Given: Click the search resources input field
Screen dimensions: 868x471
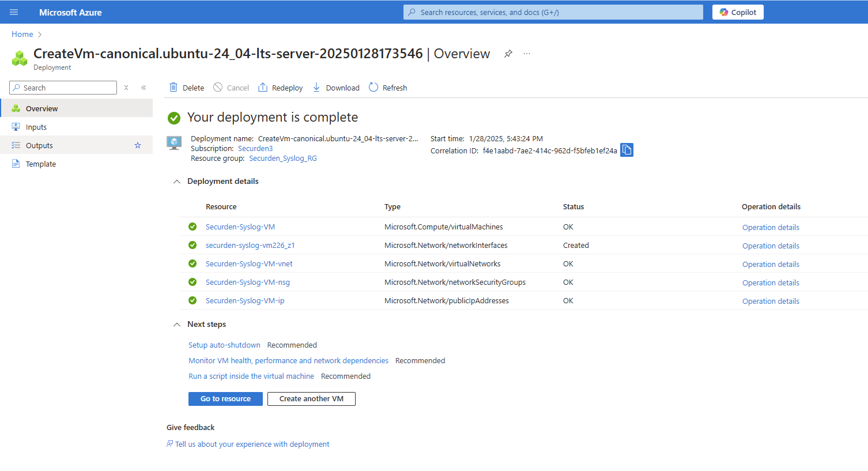Looking at the screenshot, I should tap(553, 12).
